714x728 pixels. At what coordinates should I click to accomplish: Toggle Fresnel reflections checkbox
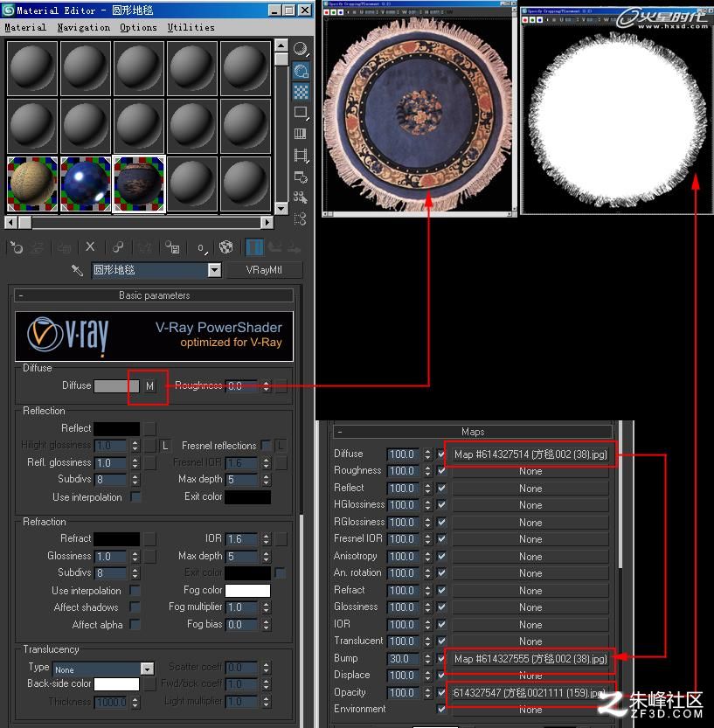coord(266,446)
